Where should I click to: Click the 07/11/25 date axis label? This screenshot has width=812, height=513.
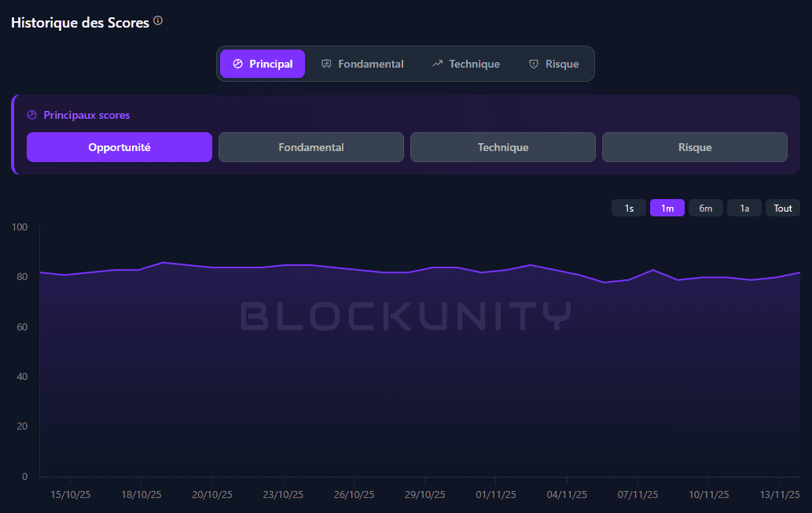[638, 495]
